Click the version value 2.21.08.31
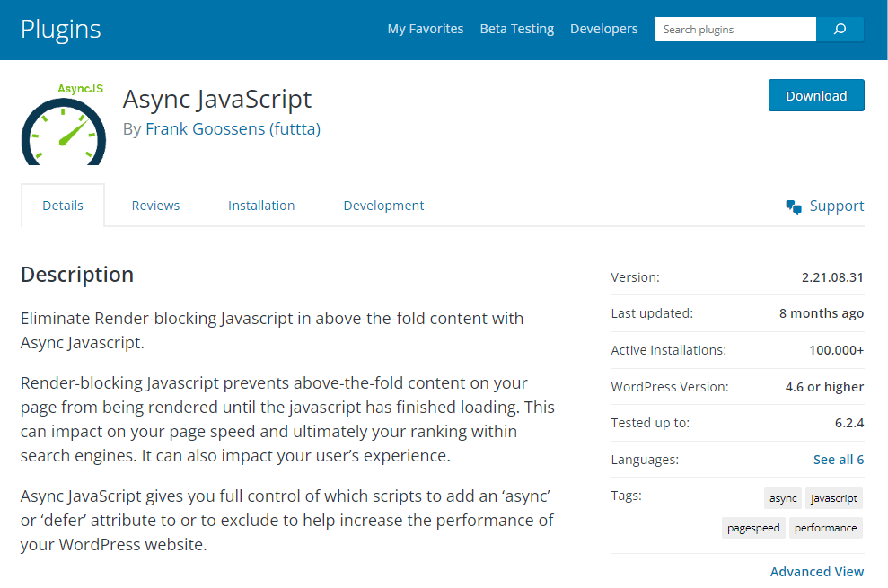Image resolution: width=888 pixels, height=588 pixels. click(x=832, y=277)
